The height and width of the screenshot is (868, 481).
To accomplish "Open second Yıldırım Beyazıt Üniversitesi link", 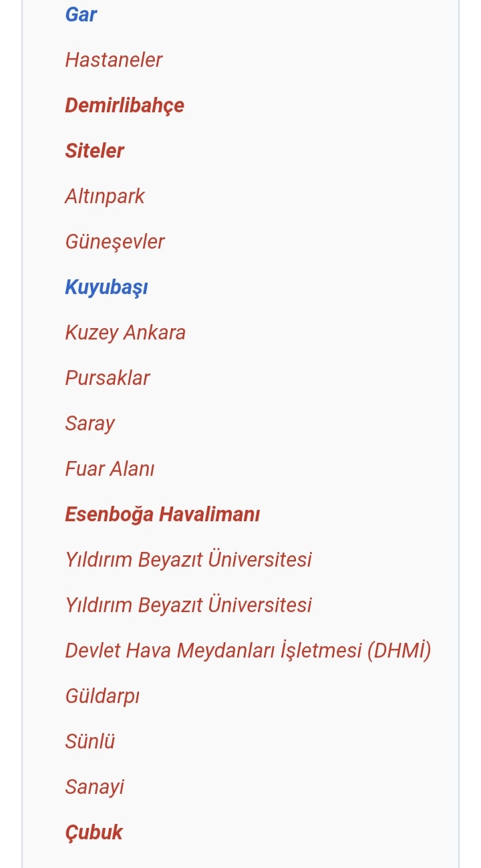I will click(188, 605).
